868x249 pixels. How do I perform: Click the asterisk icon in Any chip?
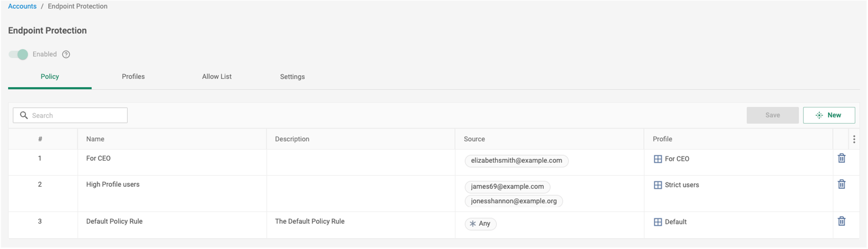(473, 224)
